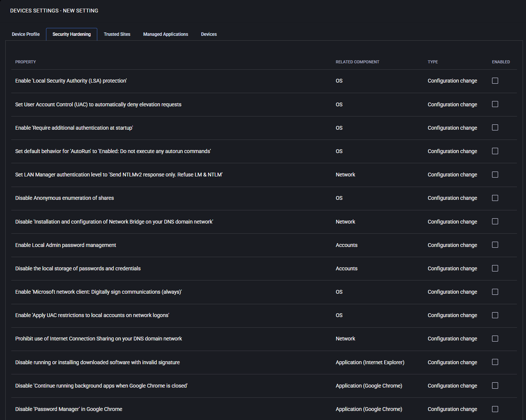Click the AutoRun default behavior property text
This screenshot has height=420, width=526.
(x=113, y=151)
